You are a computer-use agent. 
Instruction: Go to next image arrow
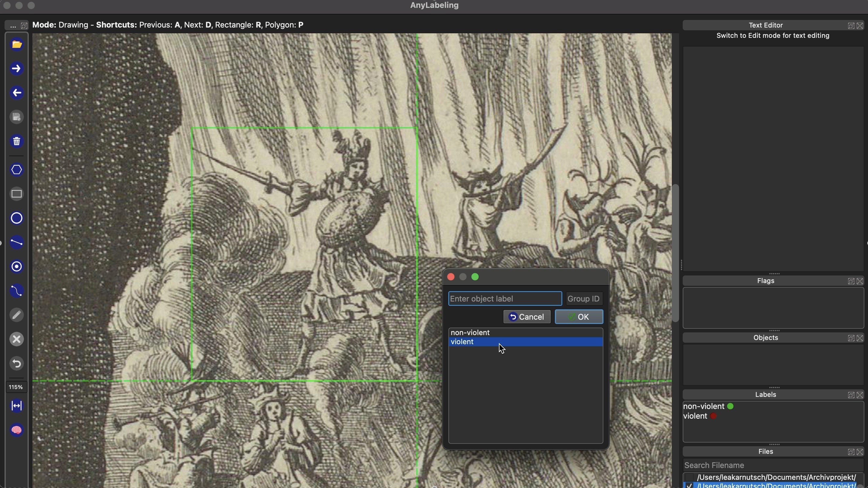point(17,69)
